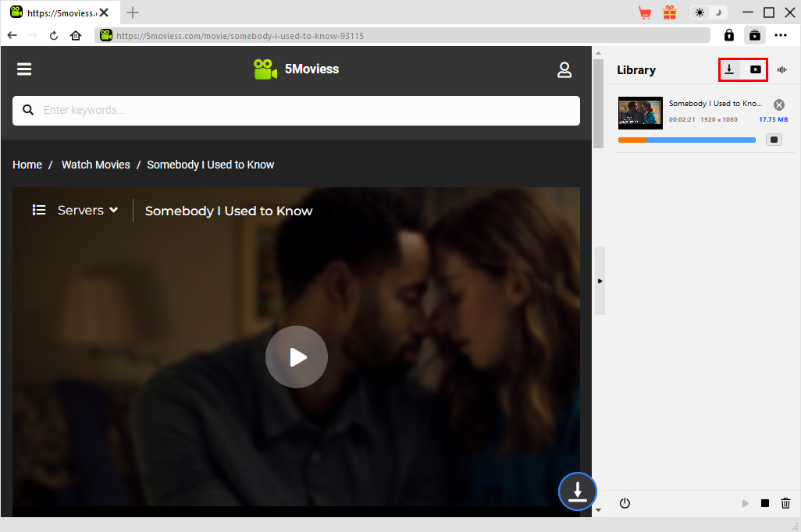Open the hamburger menu on 5Moviess
The height and width of the screenshot is (532, 801).
[24, 69]
